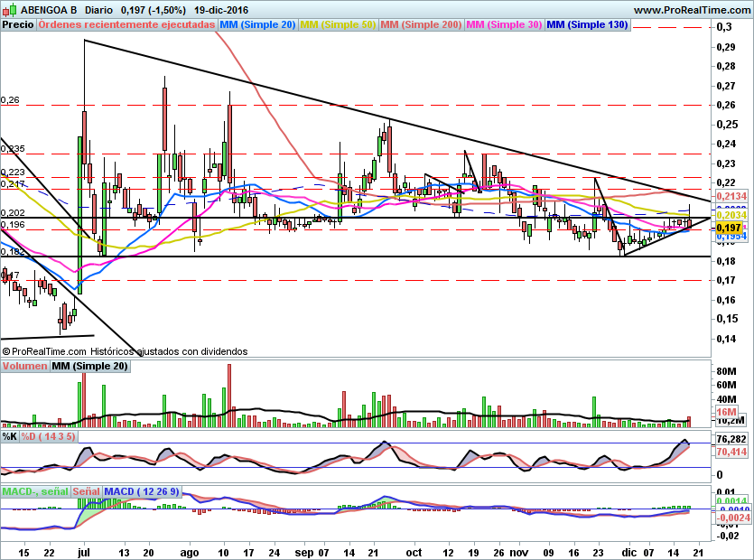
Task: Toggle the MM (Simple 50) indicator label
Action: [x=338, y=24]
